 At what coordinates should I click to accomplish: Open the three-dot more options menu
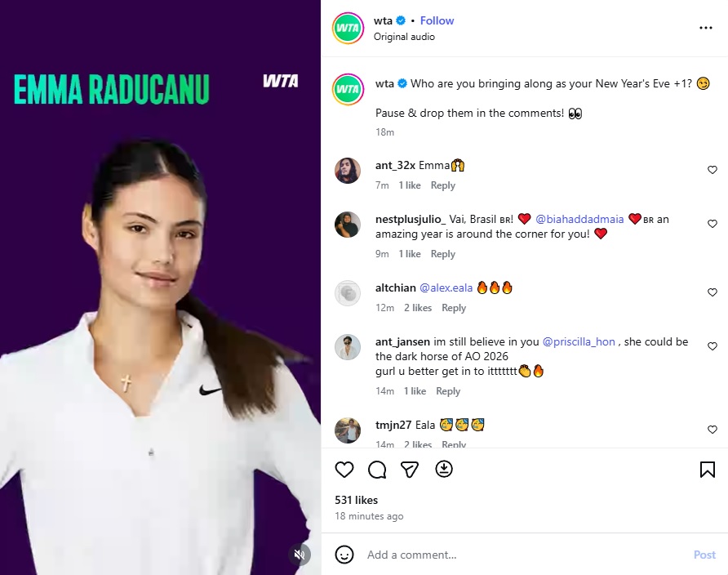706,28
